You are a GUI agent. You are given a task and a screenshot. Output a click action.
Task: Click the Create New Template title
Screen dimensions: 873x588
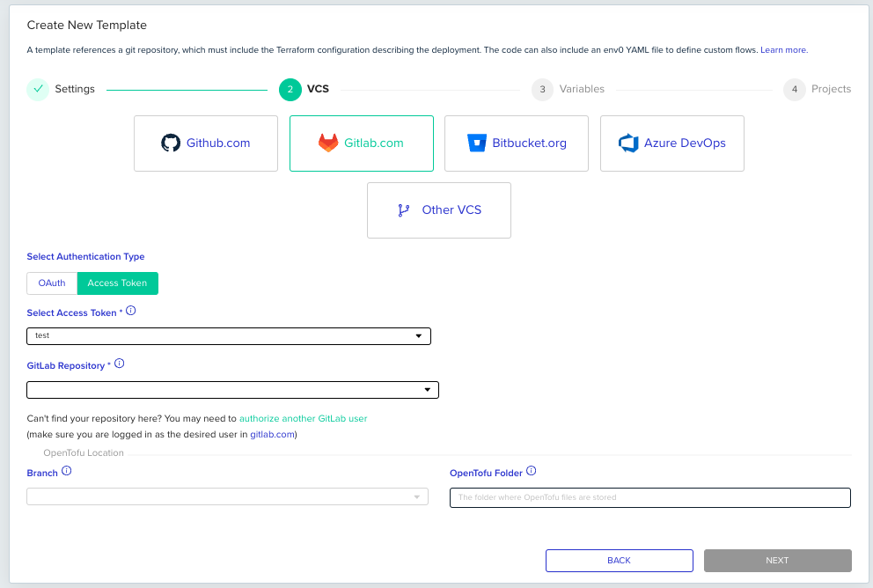(x=87, y=25)
